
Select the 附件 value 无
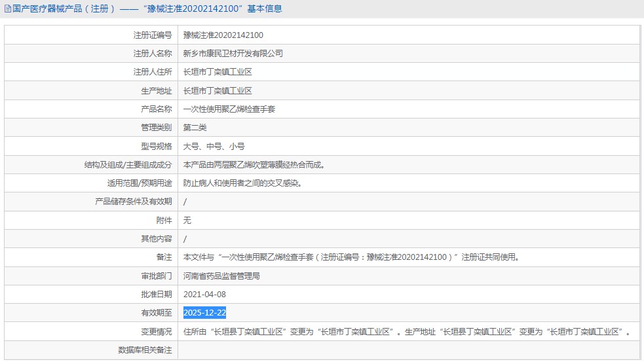pyautogui.click(x=187, y=221)
